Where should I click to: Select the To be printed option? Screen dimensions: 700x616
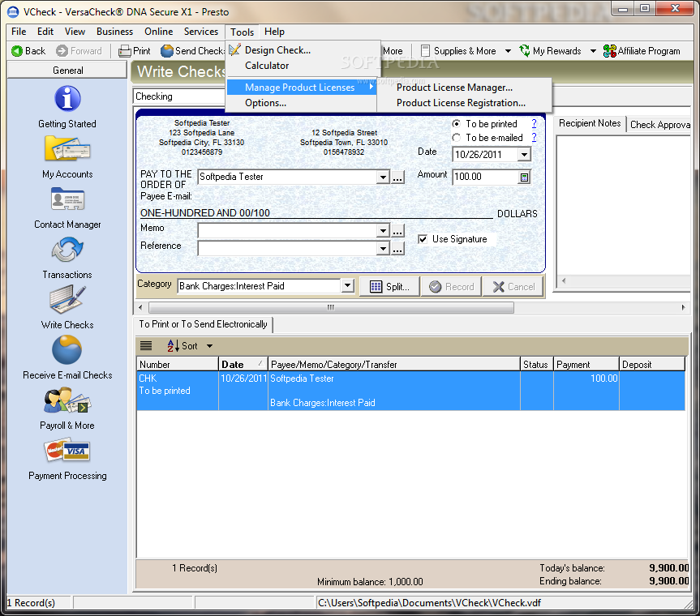(x=456, y=123)
